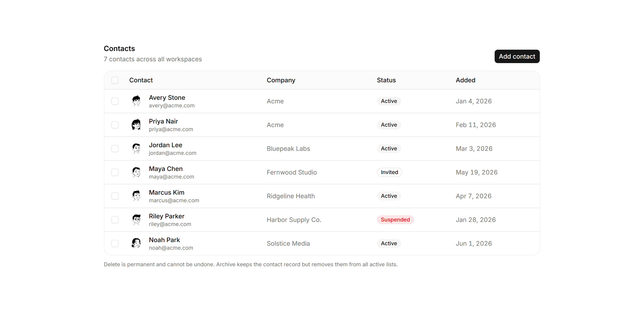The width and height of the screenshot is (644, 311).
Task: Click the date Jan 4, 2026
Action: [x=474, y=101]
